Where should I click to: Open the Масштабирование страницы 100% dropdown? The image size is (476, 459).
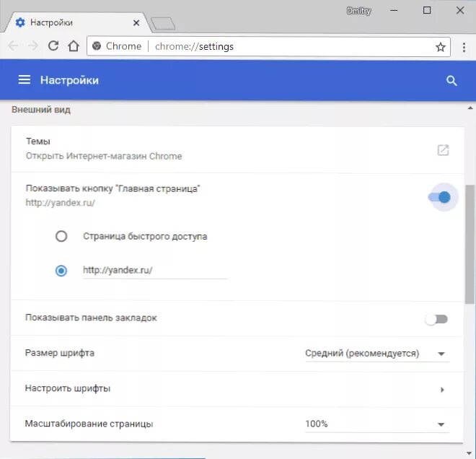coord(377,424)
